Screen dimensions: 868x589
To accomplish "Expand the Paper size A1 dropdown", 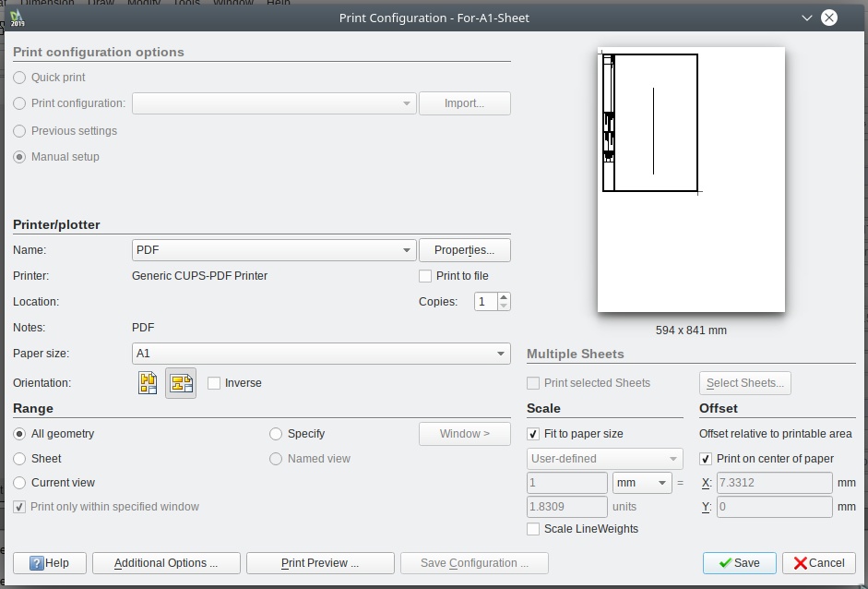I will 321,354.
